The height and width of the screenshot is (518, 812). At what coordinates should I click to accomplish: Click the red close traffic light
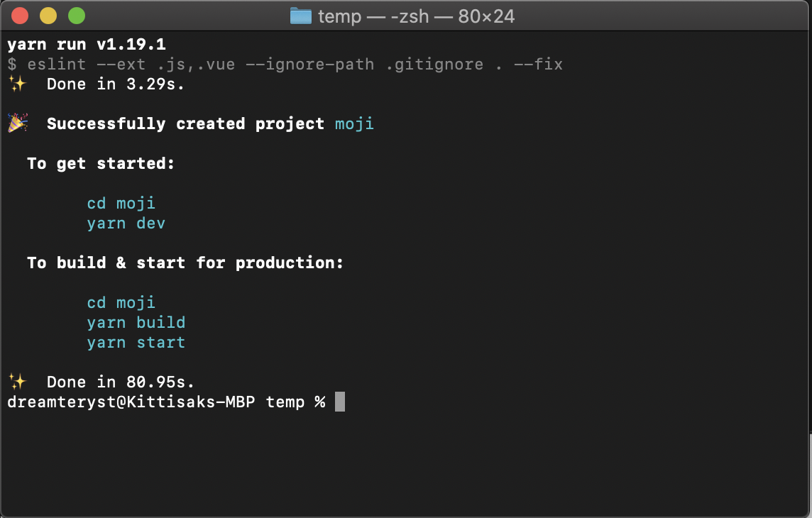[18, 14]
